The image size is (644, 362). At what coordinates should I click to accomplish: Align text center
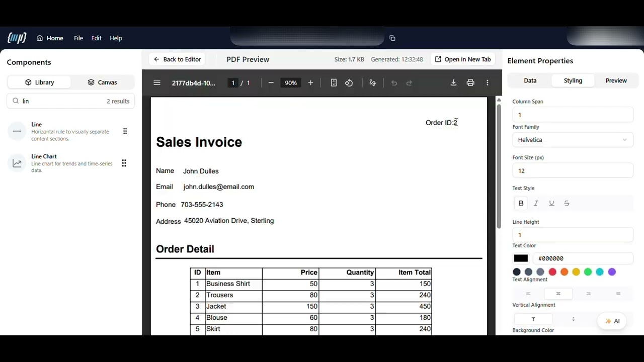pos(558,294)
